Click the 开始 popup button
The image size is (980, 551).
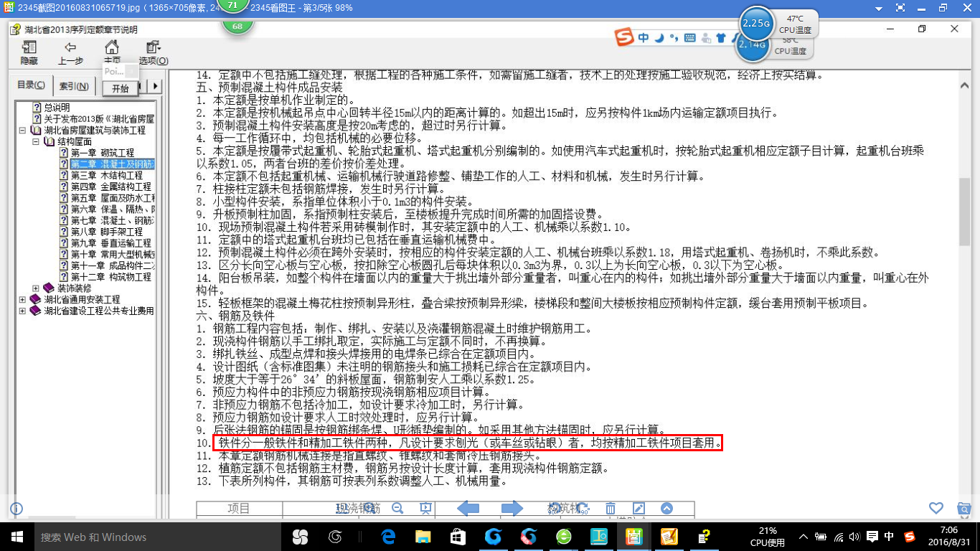point(120,89)
